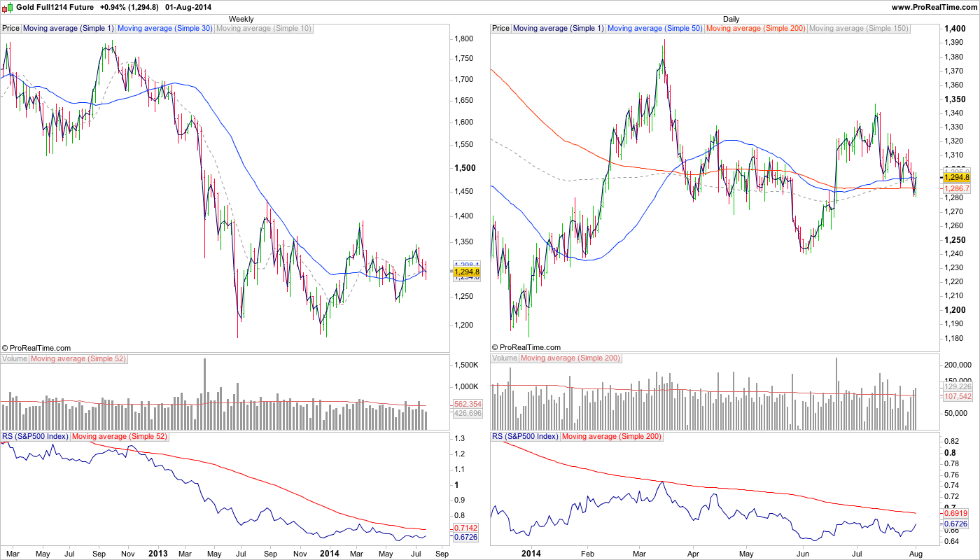This screenshot has height=560, width=980.
Task: Click the Gold Full1214 Future title
Action: tap(55, 7)
